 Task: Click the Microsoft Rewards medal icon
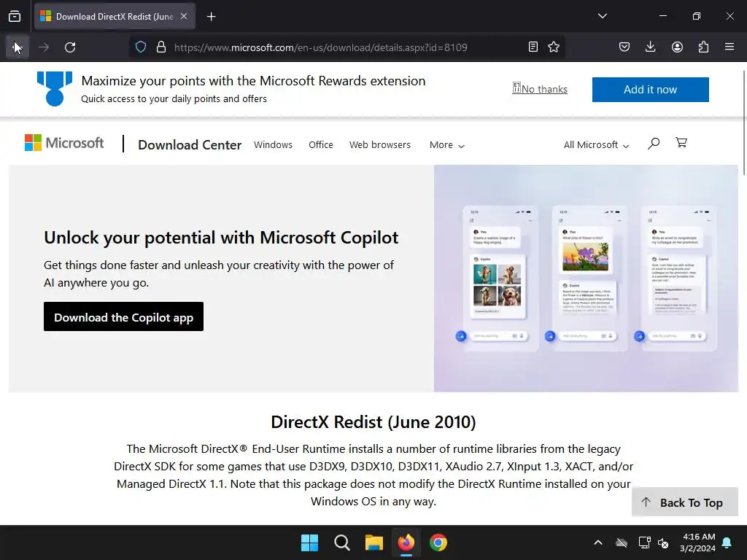(x=55, y=88)
